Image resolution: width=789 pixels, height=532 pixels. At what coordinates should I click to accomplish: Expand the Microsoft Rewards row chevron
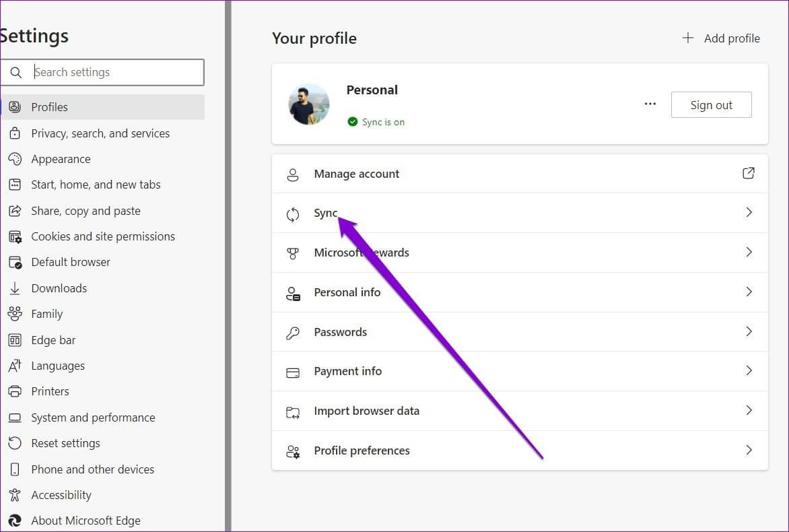coord(749,252)
